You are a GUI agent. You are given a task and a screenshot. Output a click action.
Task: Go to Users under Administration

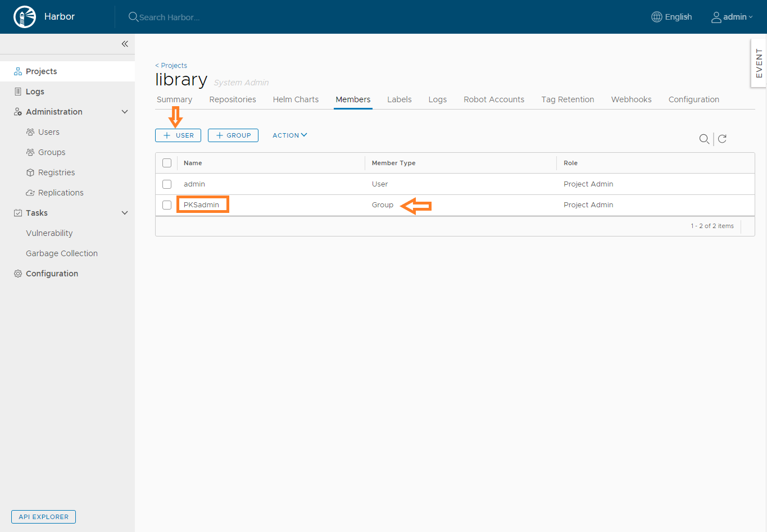(x=48, y=132)
